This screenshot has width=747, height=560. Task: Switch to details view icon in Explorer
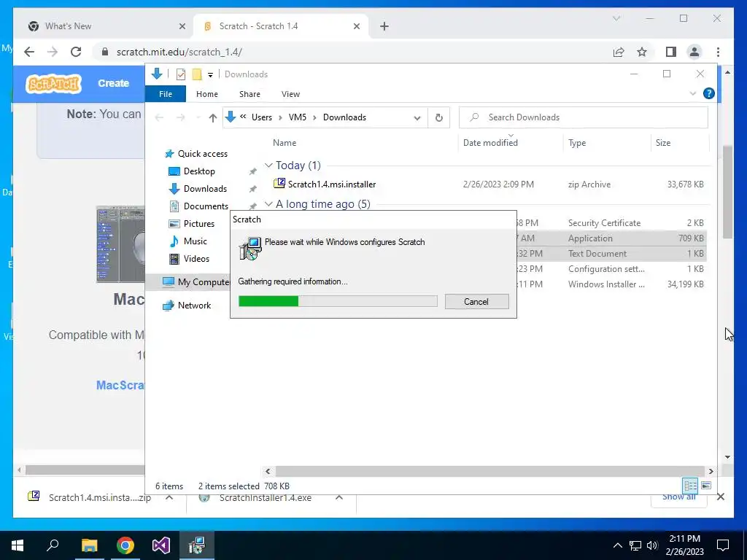tap(690, 486)
